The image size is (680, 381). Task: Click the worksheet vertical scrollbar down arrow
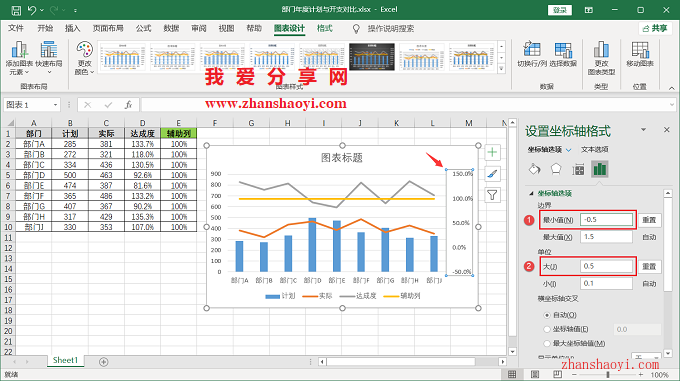[512, 352]
